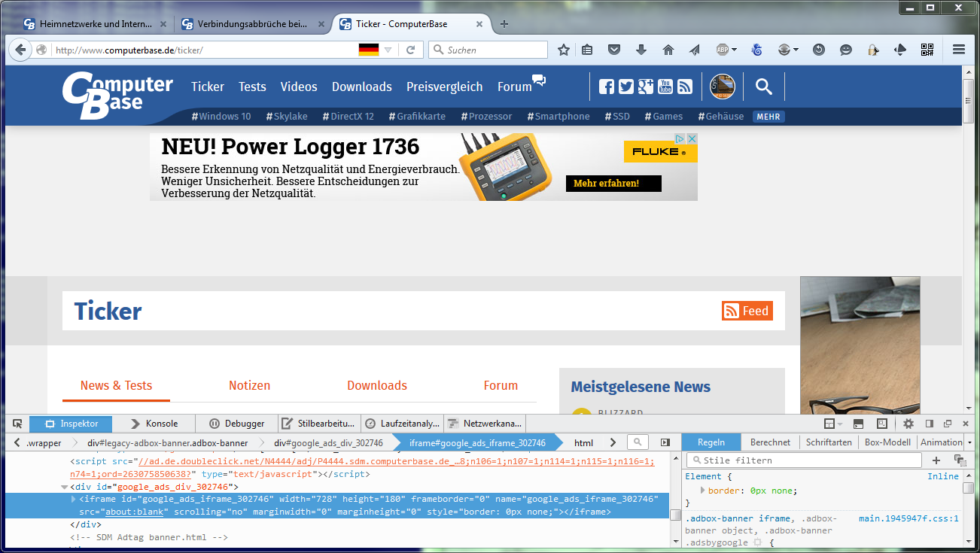Open the Tests navigation link
The image size is (980, 553).
(x=252, y=87)
